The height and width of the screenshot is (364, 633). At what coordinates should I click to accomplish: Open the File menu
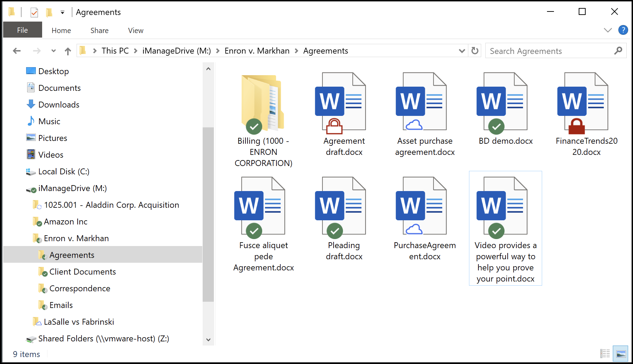point(22,30)
